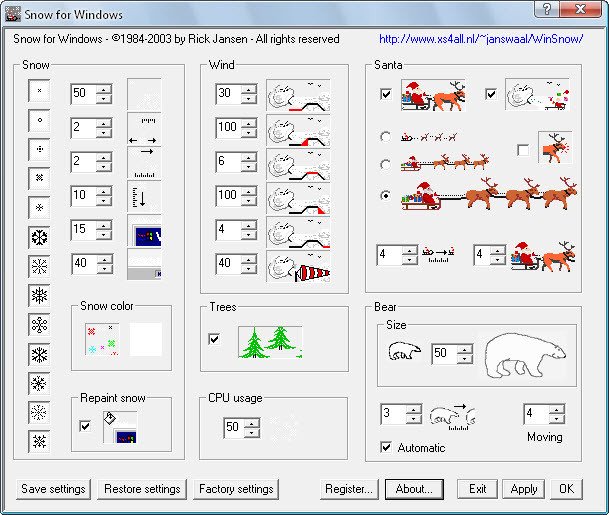This screenshot has height=515, width=609.
Task: Raise the first wind value of 30
Action: 249,89
